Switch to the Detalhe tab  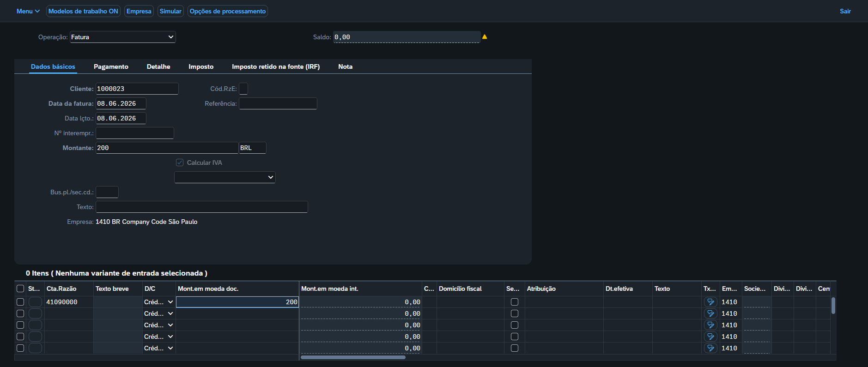pyautogui.click(x=158, y=66)
